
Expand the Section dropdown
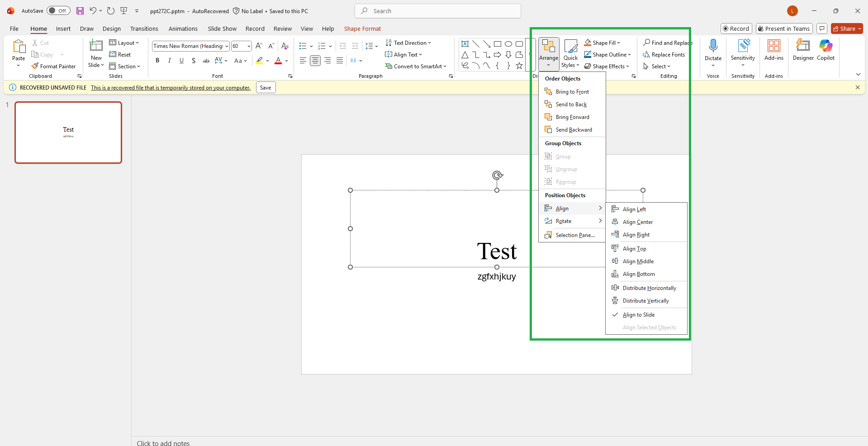point(125,66)
